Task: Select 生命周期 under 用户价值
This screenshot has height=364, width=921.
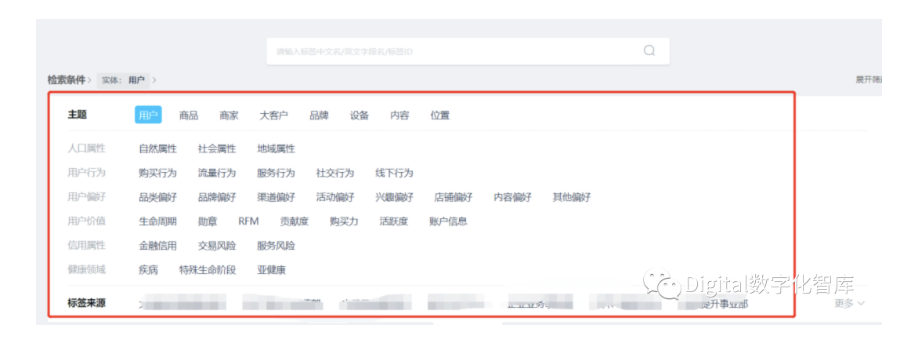Action: point(157,221)
